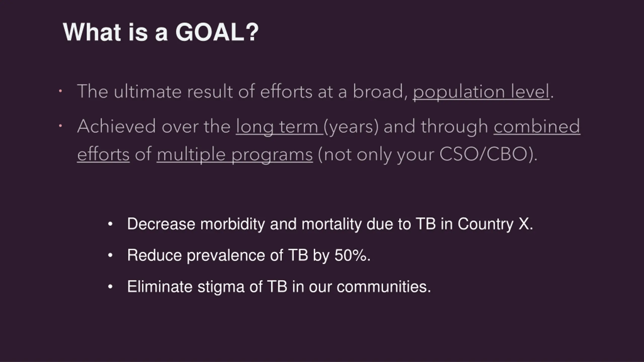Click the underlined 'long term' text
Image resolution: width=644 pixels, height=362 pixels.
pyautogui.click(x=279, y=126)
